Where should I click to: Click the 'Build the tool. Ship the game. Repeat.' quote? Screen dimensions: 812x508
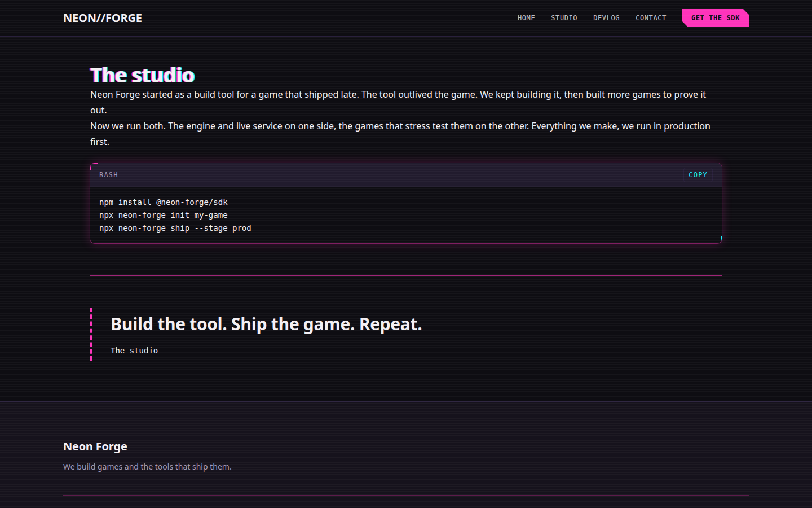(266, 324)
